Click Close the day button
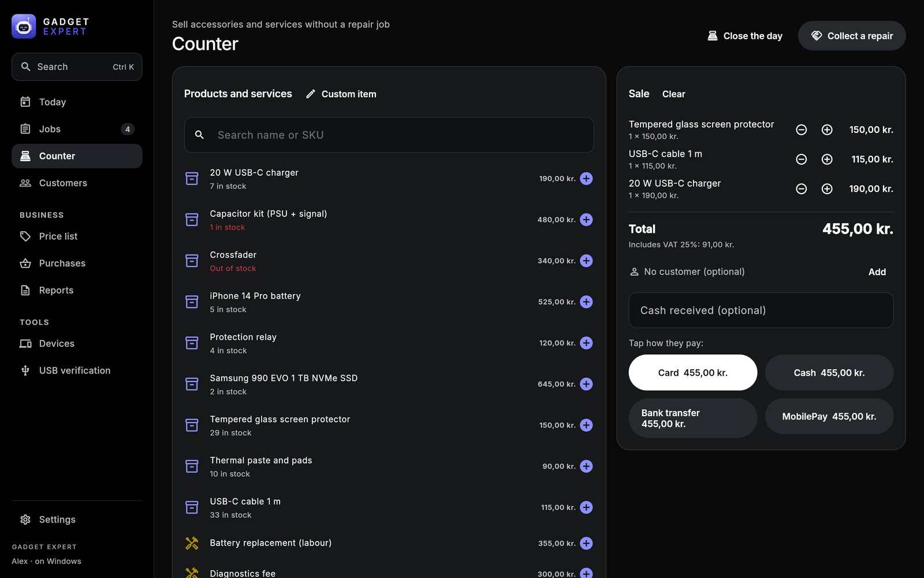The image size is (924, 578). point(744,36)
